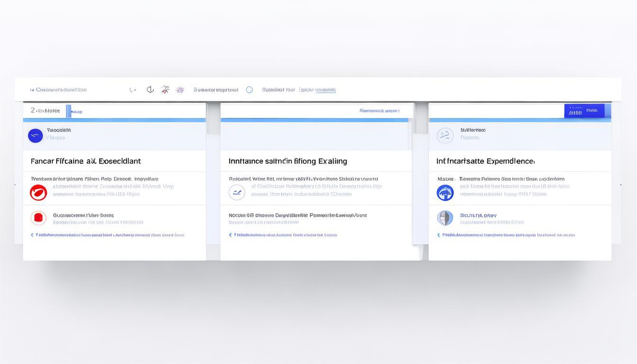
Task: Click the red flower icon in top toolbar
Action: pyautogui.click(x=165, y=90)
